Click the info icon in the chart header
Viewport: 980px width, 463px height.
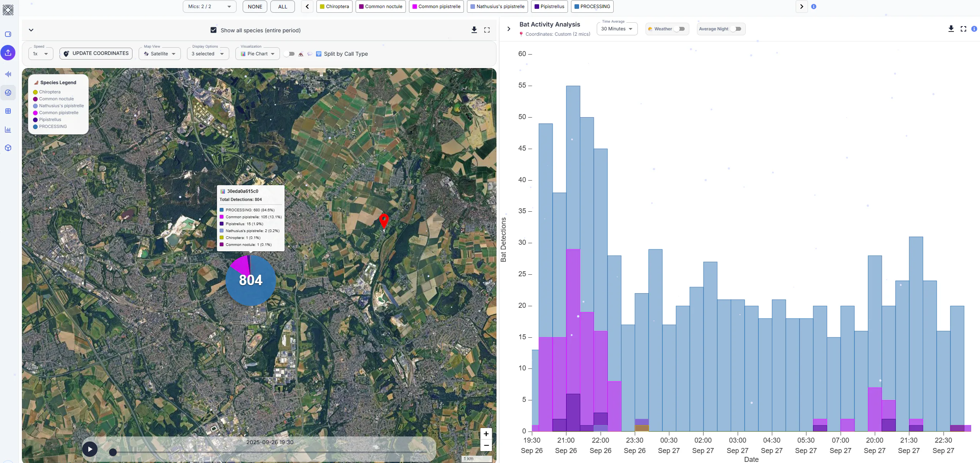pos(974,29)
